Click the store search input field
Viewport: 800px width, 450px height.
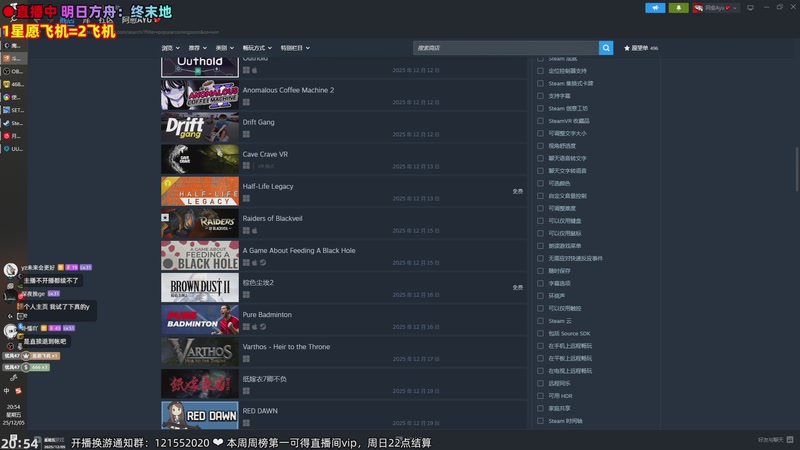point(506,48)
